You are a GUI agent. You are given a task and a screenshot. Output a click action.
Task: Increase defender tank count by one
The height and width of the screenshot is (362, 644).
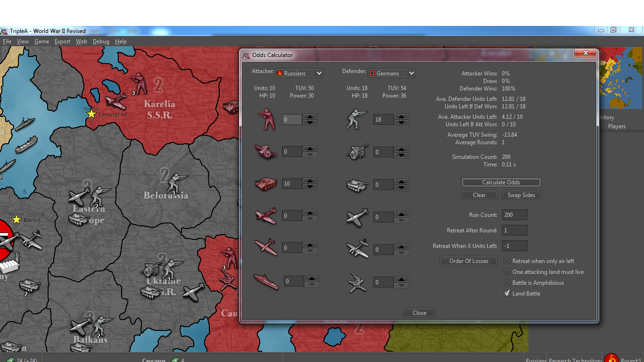click(401, 182)
